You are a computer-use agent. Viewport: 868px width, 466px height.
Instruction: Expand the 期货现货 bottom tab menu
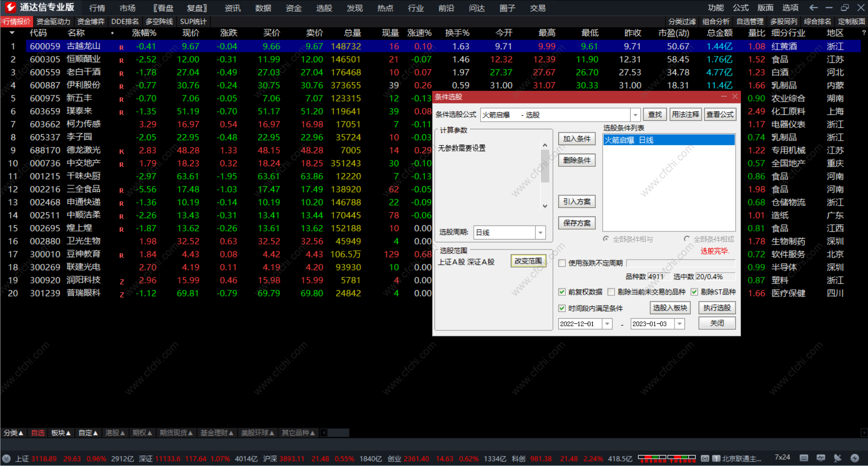tap(176, 433)
